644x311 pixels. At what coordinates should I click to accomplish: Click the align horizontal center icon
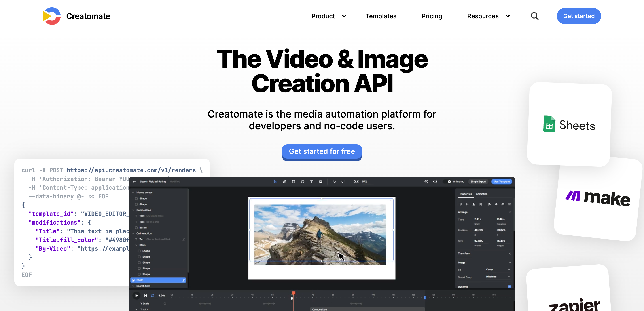(x=496, y=204)
